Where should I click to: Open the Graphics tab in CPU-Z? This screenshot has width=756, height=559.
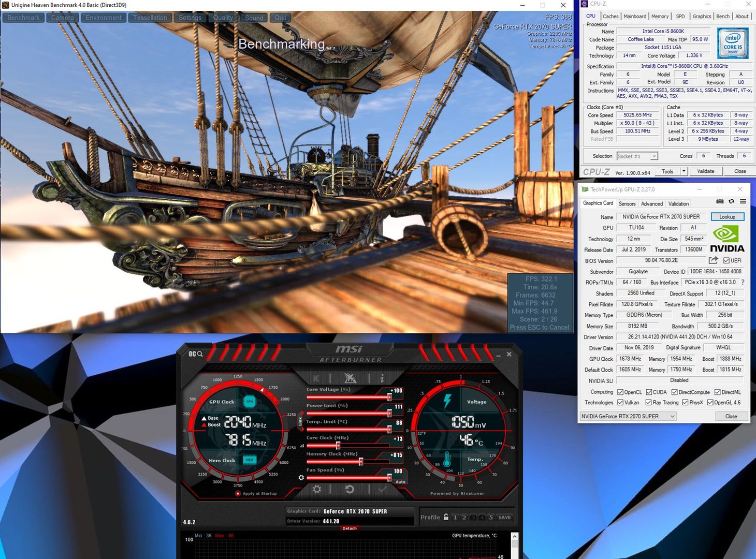(702, 17)
